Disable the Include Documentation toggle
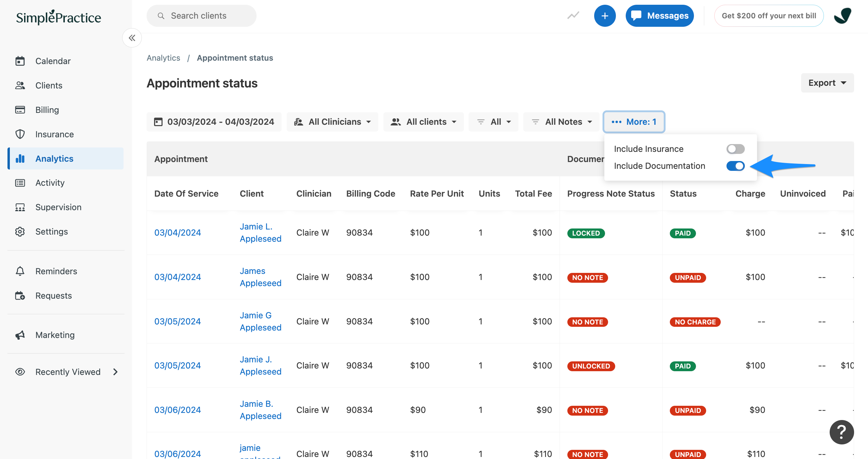The image size is (868, 459). click(735, 166)
